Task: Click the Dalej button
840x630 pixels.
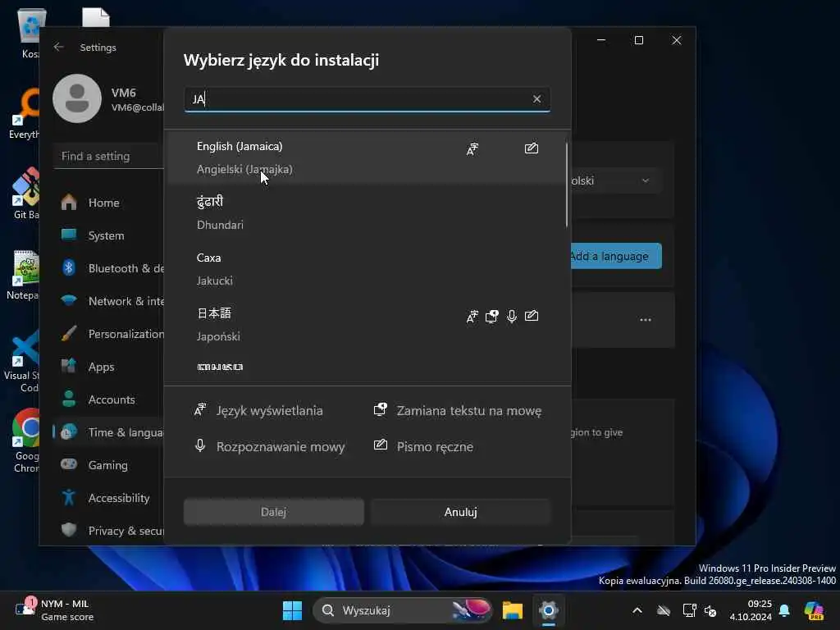Action: click(274, 512)
